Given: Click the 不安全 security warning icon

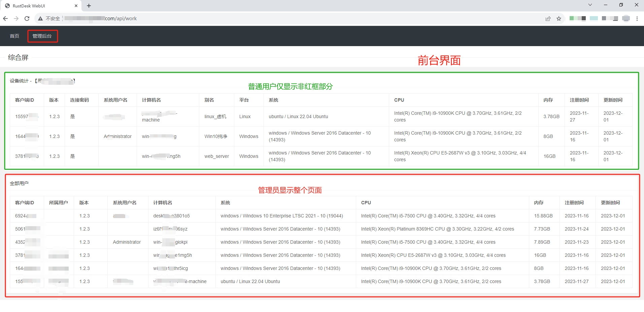Looking at the screenshot, I should pyautogui.click(x=40, y=19).
